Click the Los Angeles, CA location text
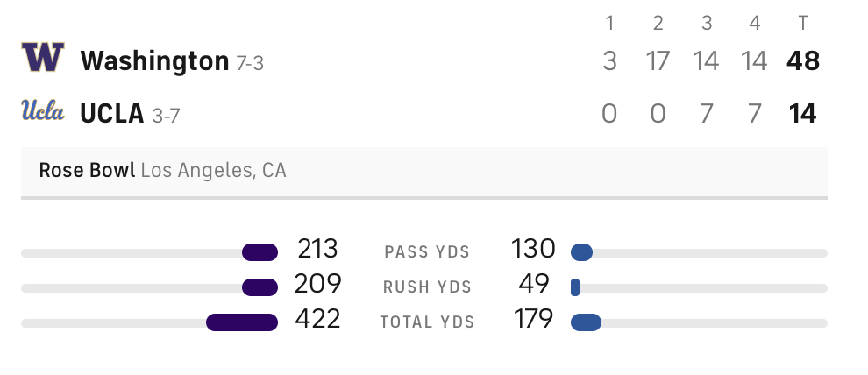 click(214, 170)
